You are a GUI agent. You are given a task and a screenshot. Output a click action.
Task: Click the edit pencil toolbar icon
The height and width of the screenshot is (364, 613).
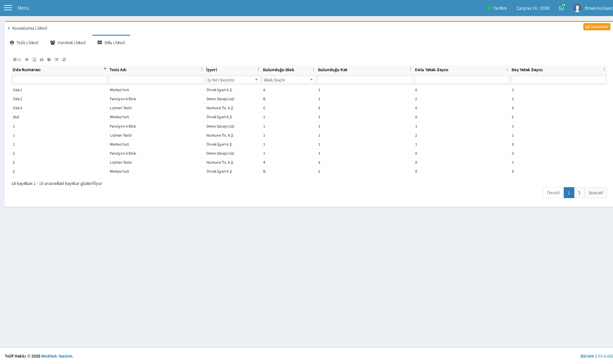(57, 60)
